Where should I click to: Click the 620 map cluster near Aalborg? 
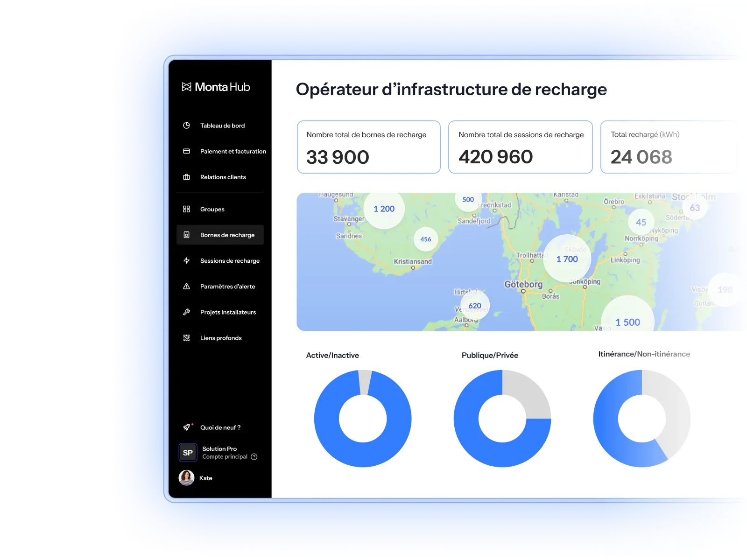[x=475, y=306]
